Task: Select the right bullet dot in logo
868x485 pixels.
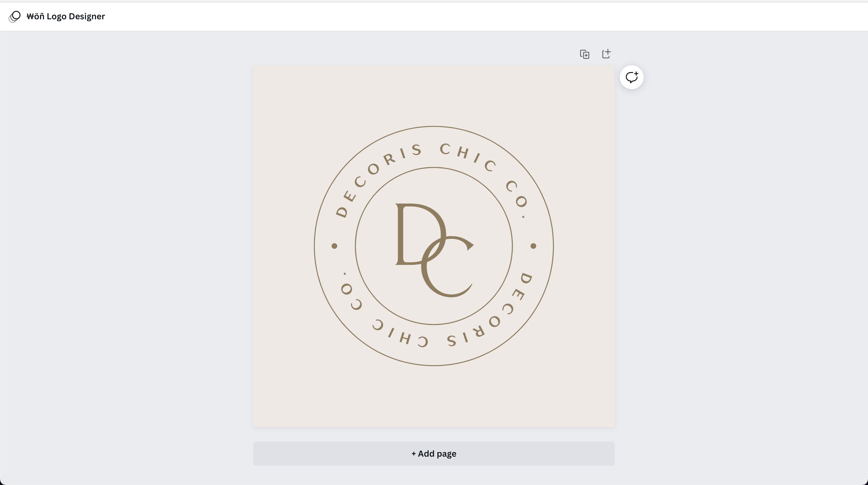Action: pos(533,246)
